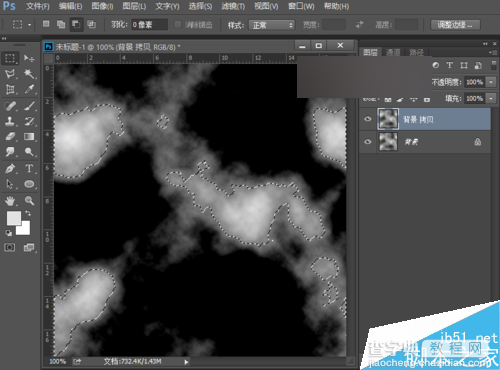This screenshot has width=500, height=370.
Task: Select the Dodge tool
Action: [x=29, y=152]
